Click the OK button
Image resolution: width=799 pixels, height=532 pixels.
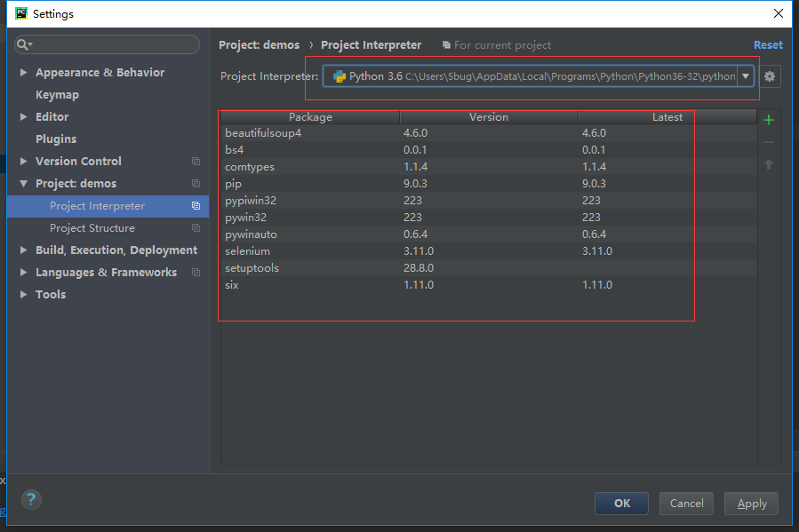tap(621, 504)
